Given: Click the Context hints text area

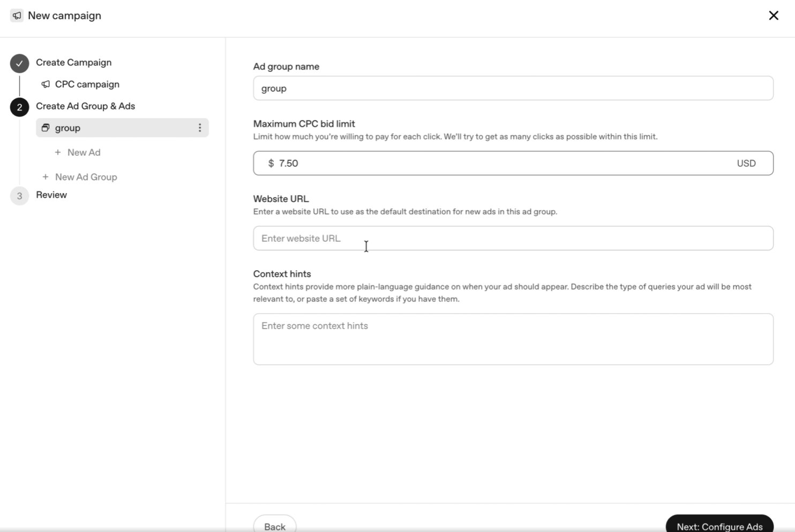Looking at the screenshot, I should pyautogui.click(x=513, y=339).
